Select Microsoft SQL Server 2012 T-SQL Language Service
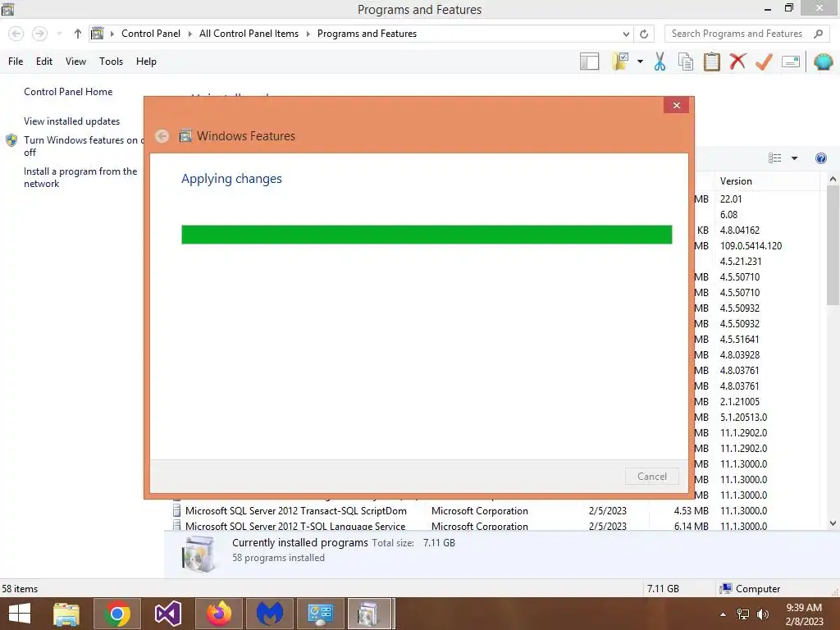 tap(295, 526)
